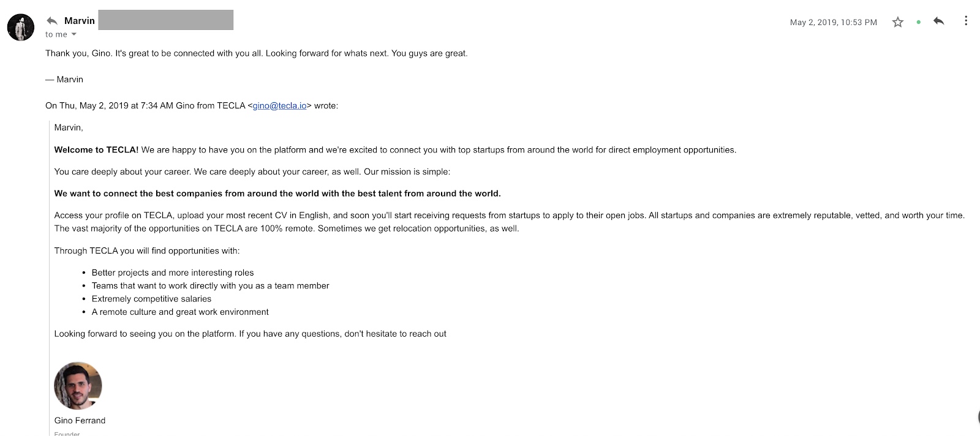This screenshot has height=436, width=980.
Task: Click the replied arrow icon beside Marvin
Action: [x=52, y=21]
